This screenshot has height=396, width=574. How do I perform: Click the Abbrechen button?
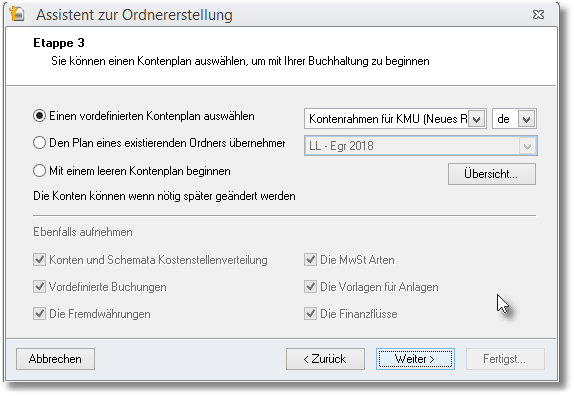55,359
